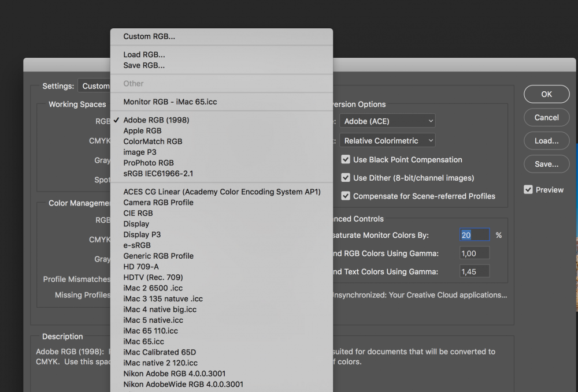Screen dimensions: 578x392
Task: Choose ColorMatch RGB profile
Action: pos(221,141)
